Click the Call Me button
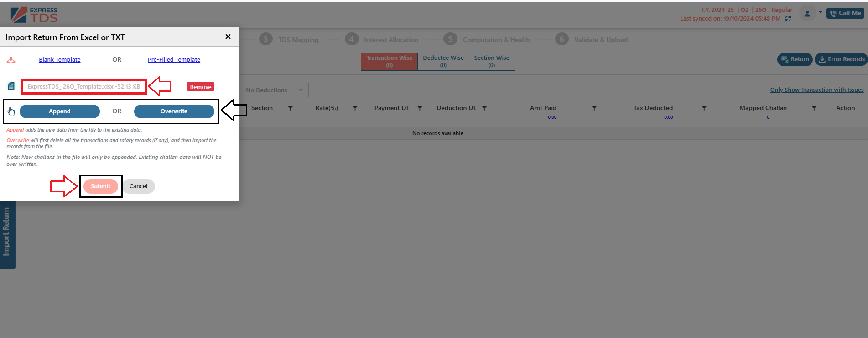This screenshot has width=868, height=338. pos(845,13)
